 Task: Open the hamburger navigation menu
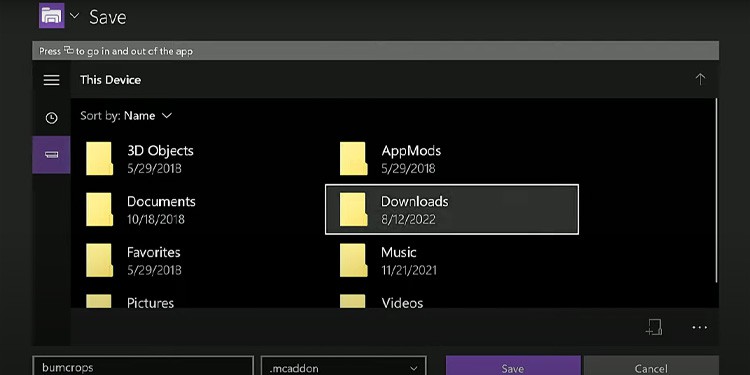click(51, 80)
